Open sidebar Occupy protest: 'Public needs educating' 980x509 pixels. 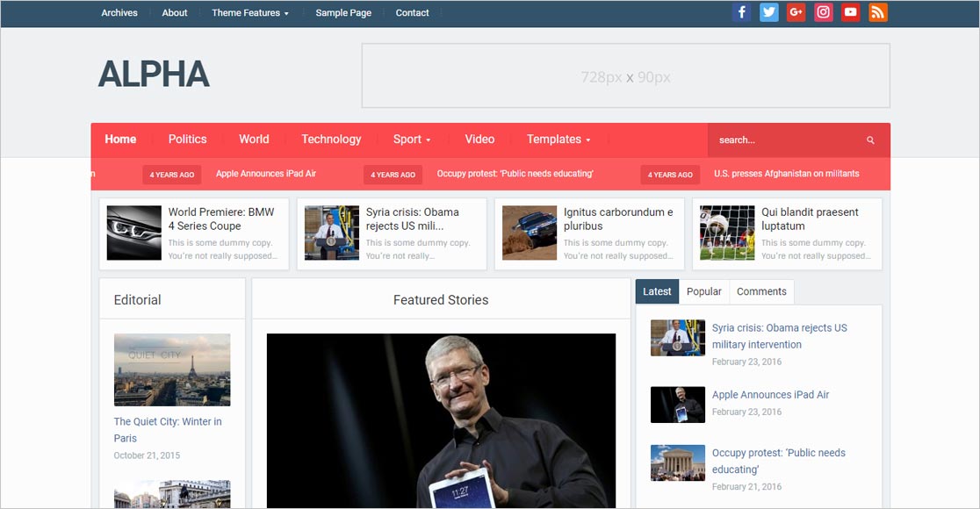coord(778,461)
